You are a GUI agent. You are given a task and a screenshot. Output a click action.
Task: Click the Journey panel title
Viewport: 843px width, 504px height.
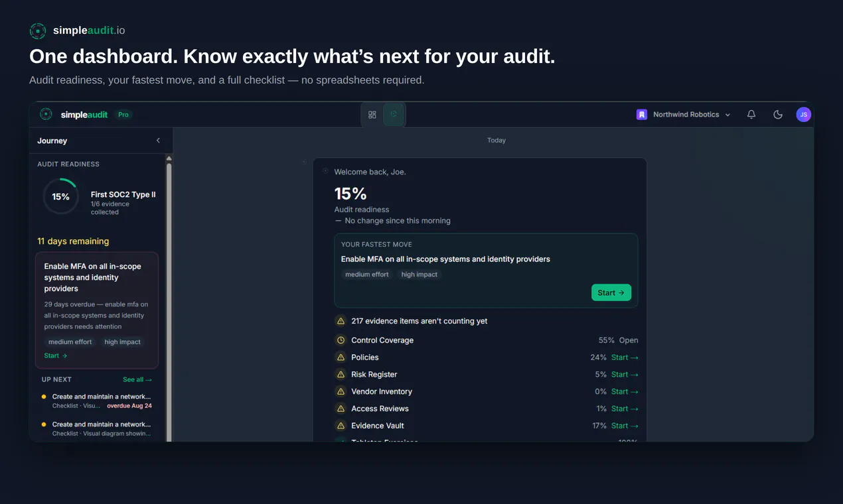52,141
